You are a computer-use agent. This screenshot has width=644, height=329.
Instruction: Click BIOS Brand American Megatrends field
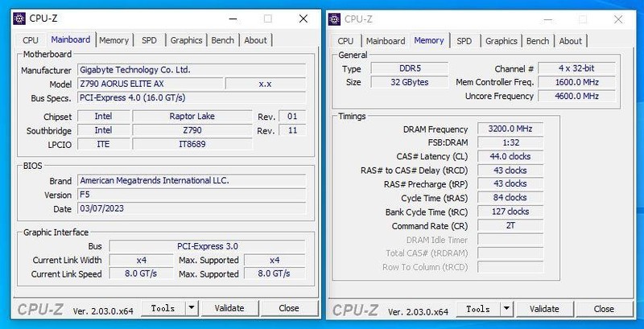192,180
